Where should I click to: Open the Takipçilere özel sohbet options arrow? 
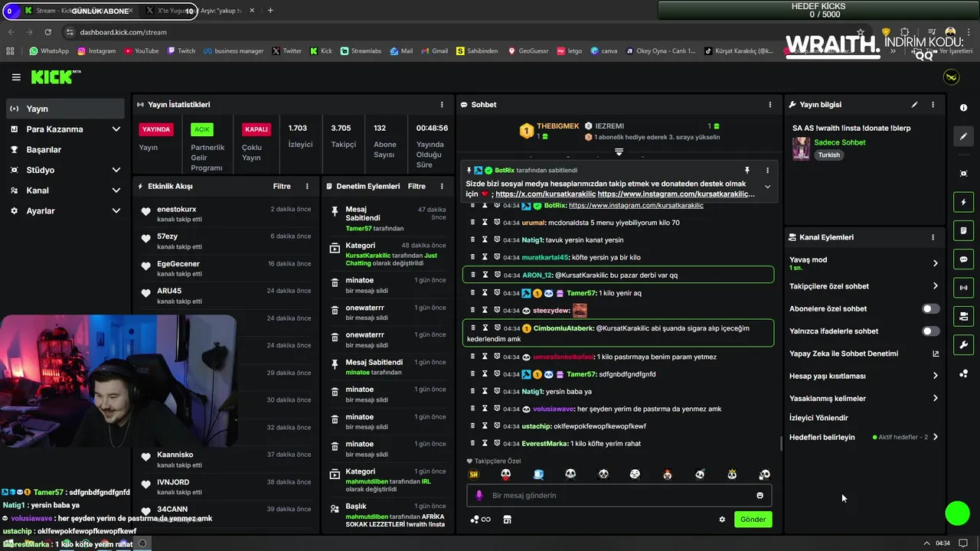click(x=935, y=286)
